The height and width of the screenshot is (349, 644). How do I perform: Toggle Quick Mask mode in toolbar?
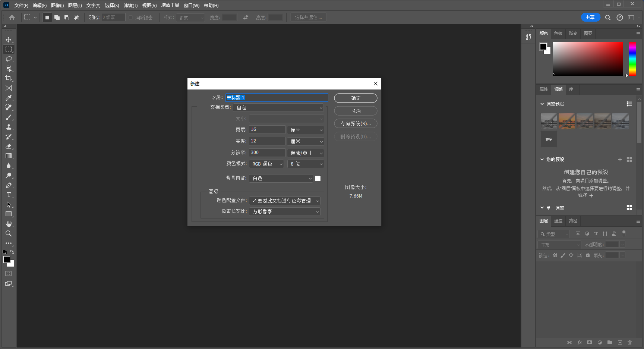[x=9, y=274]
